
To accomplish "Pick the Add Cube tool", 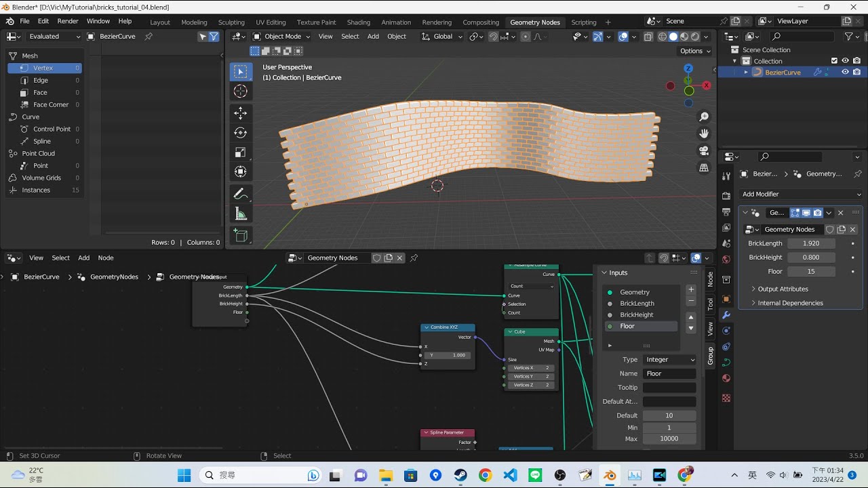I will tap(240, 236).
